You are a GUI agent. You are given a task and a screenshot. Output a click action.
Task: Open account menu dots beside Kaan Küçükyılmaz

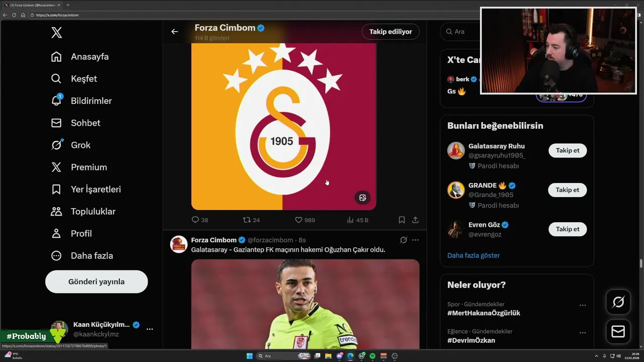pos(149,329)
